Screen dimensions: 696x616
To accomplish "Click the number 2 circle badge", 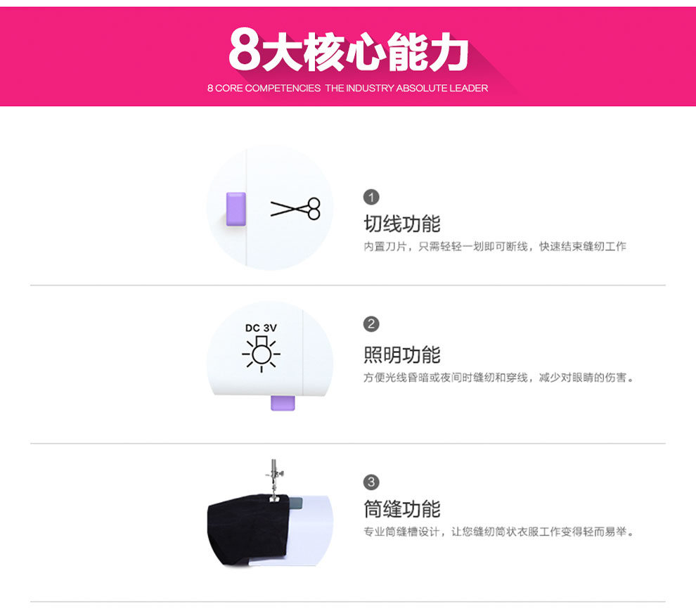I will (x=371, y=323).
